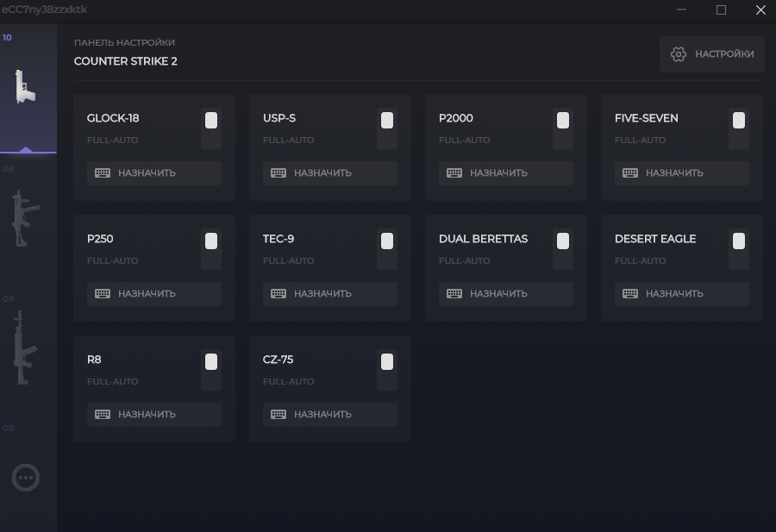Image resolution: width=776 pixels, height=532 pixels.
Task: Click keyboard icon in TEC-9 card
Action: (278, 293)
